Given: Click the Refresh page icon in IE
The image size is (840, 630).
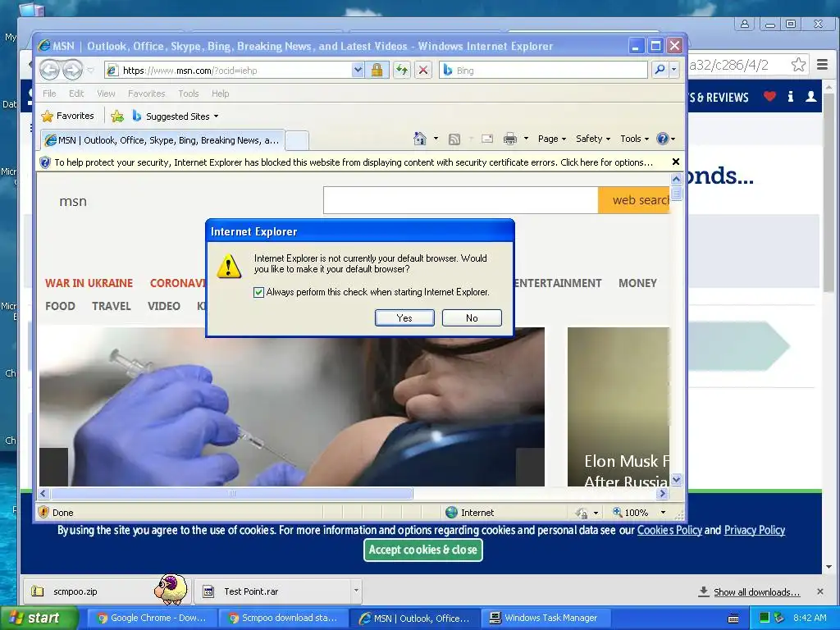Looking at the screenshot, I should click(x=402, y=71).
